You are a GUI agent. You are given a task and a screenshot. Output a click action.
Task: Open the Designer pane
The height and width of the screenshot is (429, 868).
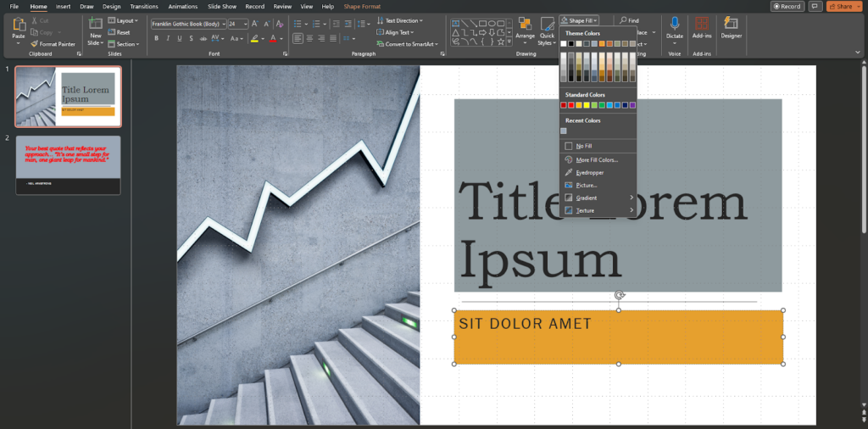tap(731, 29)
